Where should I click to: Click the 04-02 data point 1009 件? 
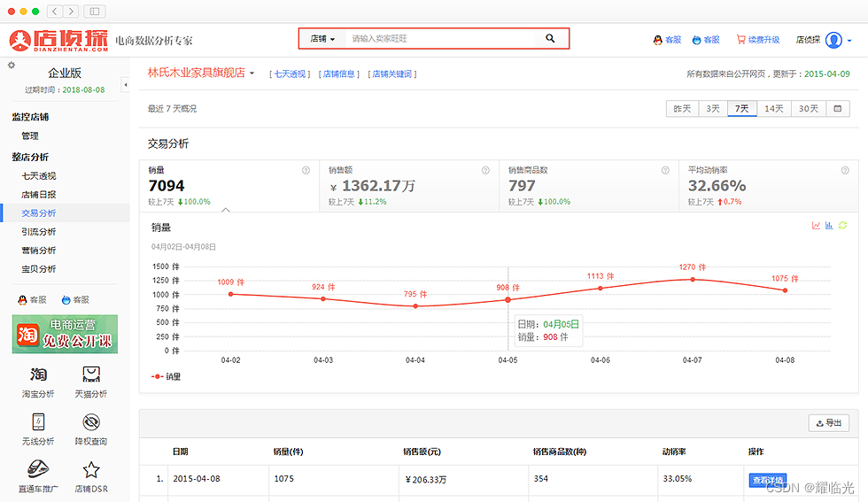[x=231, y=294]
